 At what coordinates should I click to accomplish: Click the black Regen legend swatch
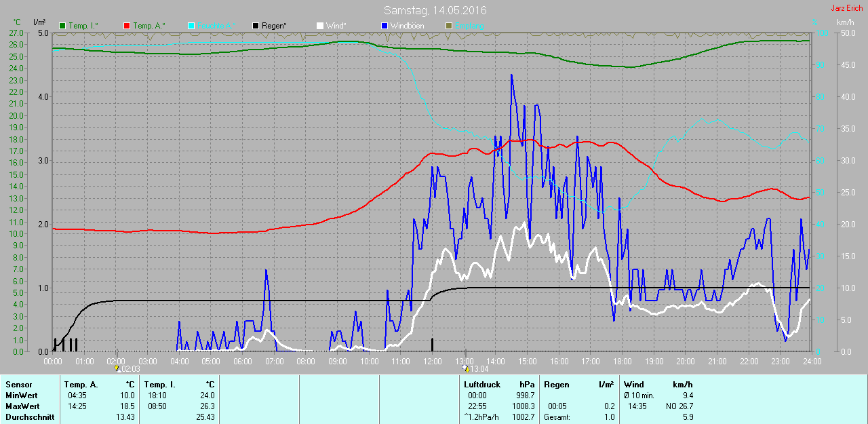click(x=255, y=26)
